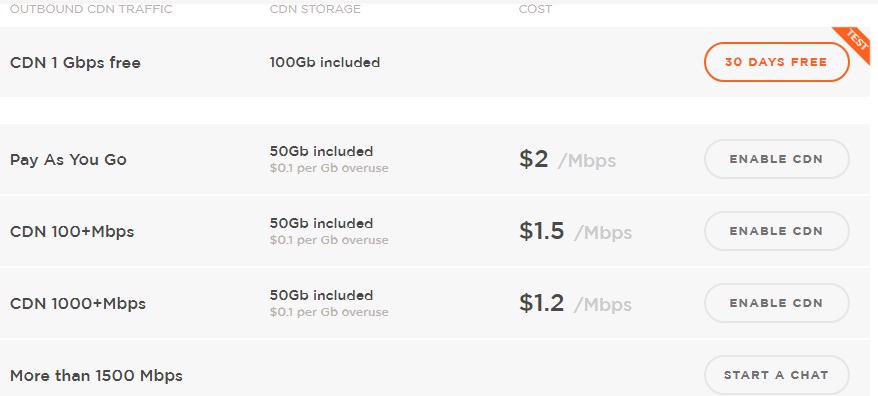Click the $1.2 /Mbps price

click(x=575, y=304)
